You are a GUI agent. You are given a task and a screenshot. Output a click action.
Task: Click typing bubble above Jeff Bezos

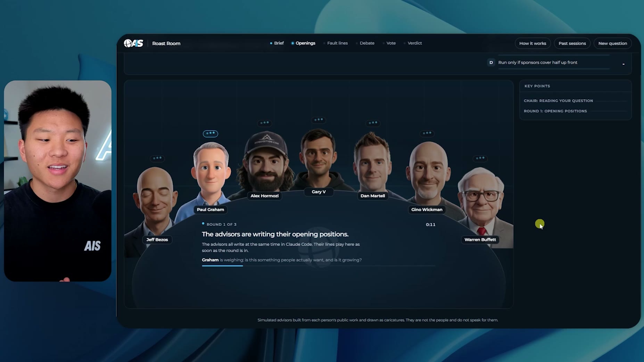point(157,158)
